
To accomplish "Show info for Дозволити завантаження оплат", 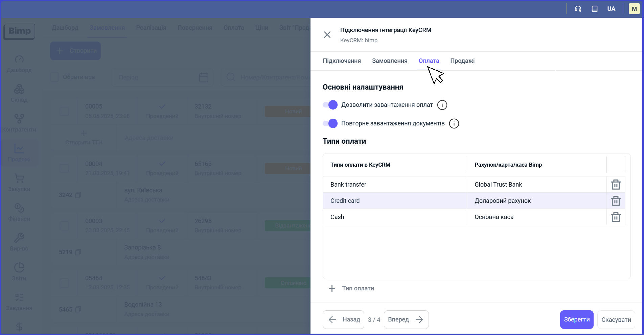I will pos(442,105).
